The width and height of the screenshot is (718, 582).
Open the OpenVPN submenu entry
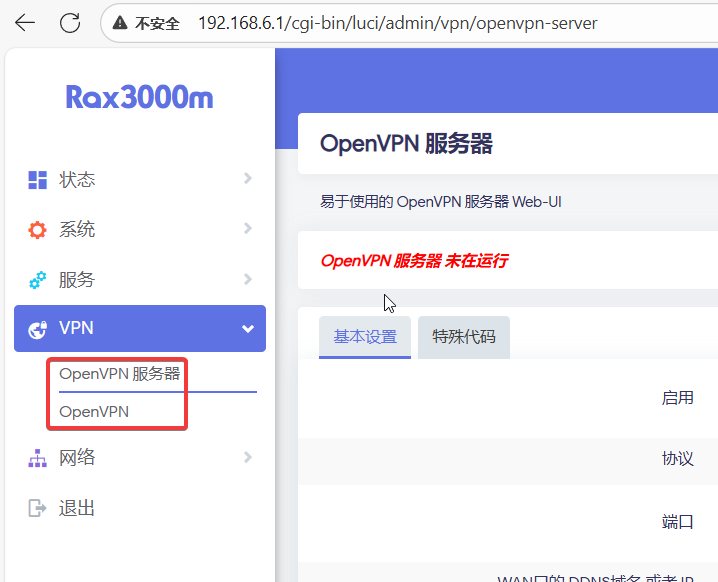pyautogui.click(x=94, y=412)
